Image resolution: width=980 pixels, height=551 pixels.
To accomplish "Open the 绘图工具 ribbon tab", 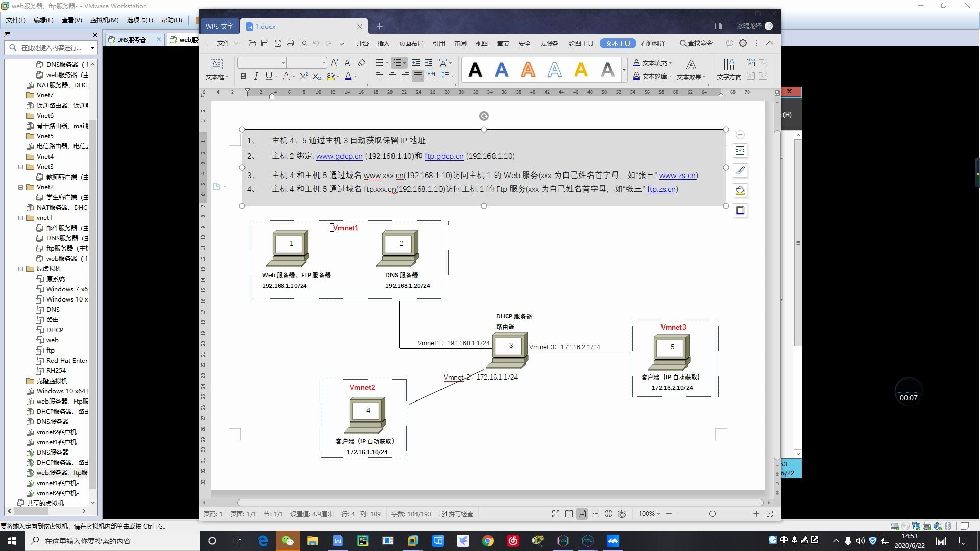I will pos(581,43).
